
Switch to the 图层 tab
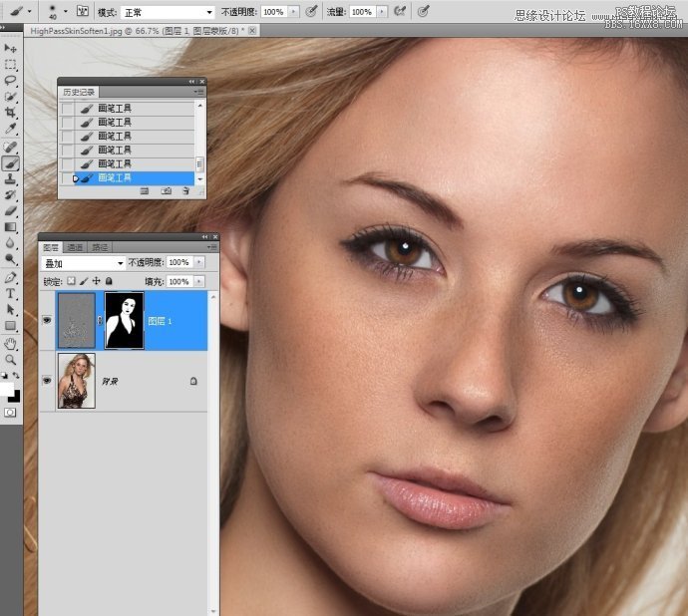[51, 247]
